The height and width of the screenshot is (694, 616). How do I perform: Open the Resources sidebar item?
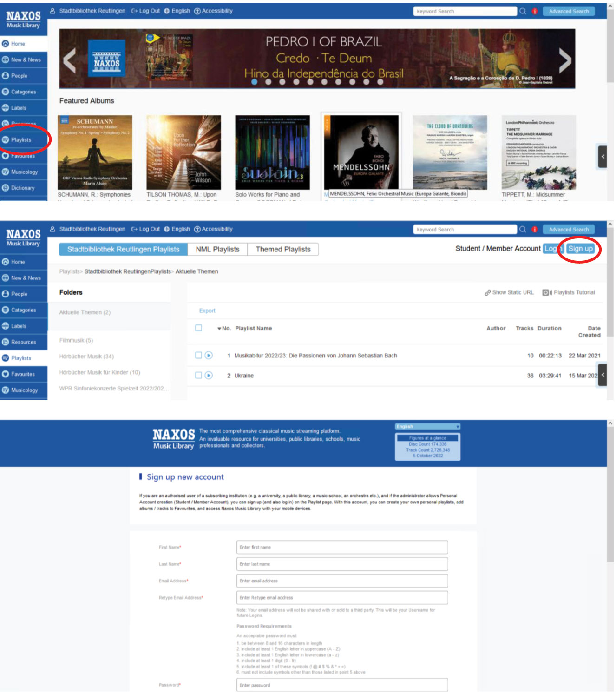tap(23, 342)
